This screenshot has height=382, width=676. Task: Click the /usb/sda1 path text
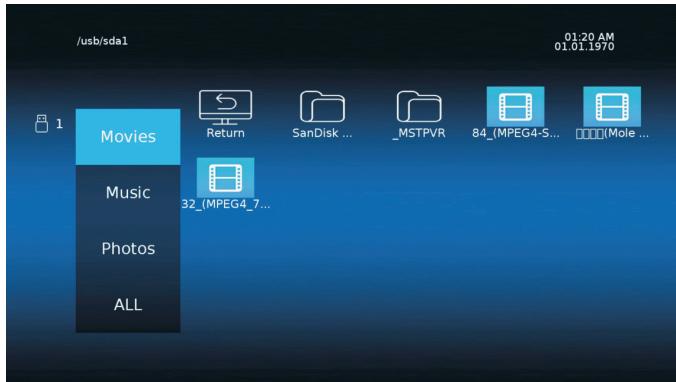tap(102, 41)
